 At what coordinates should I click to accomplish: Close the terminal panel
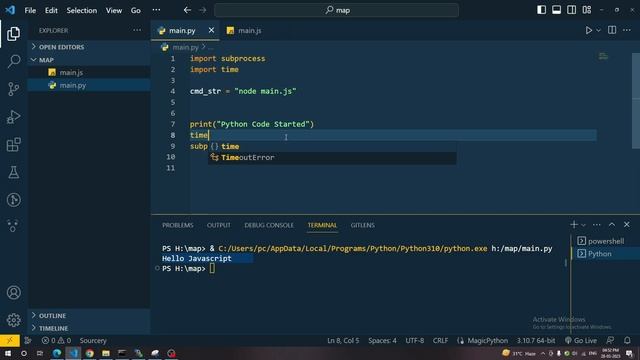pyautogui.click(x=627, y=224)
